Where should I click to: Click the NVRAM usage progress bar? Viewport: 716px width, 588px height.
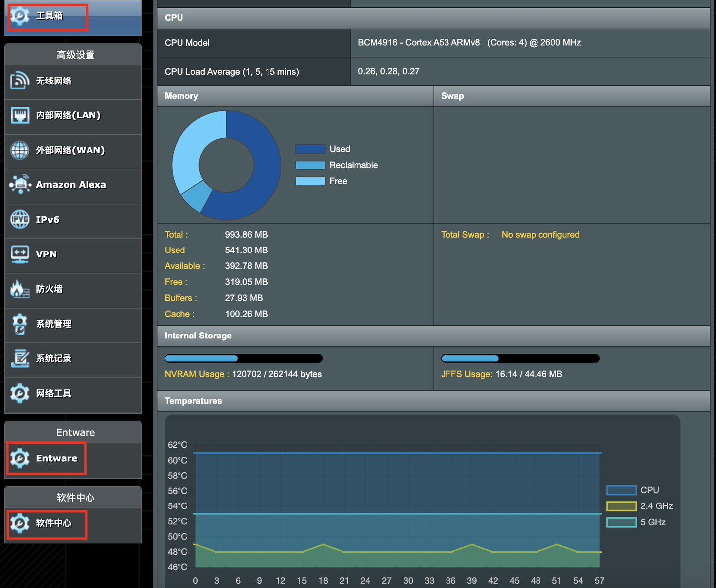click(244, 358)
